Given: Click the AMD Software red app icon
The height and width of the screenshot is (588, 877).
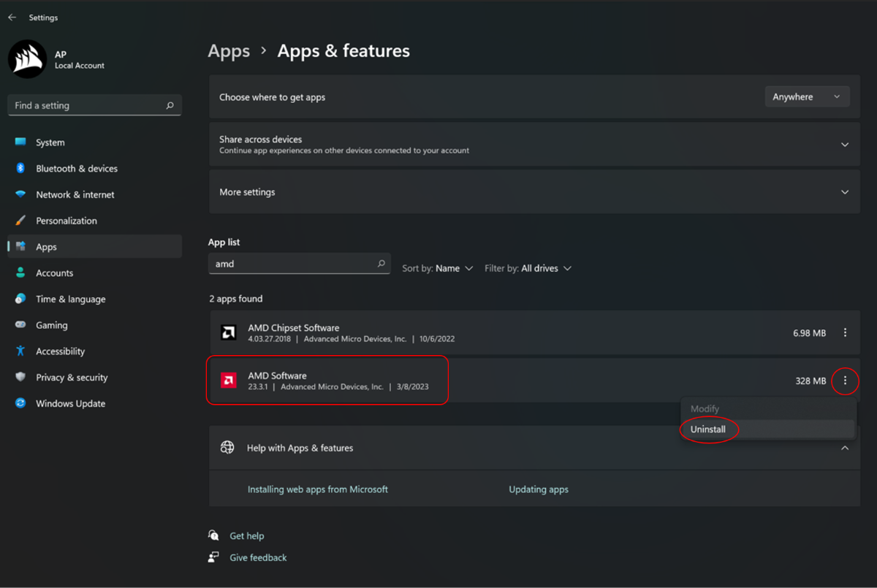Looking at the screenshot, I should (229, 381).
